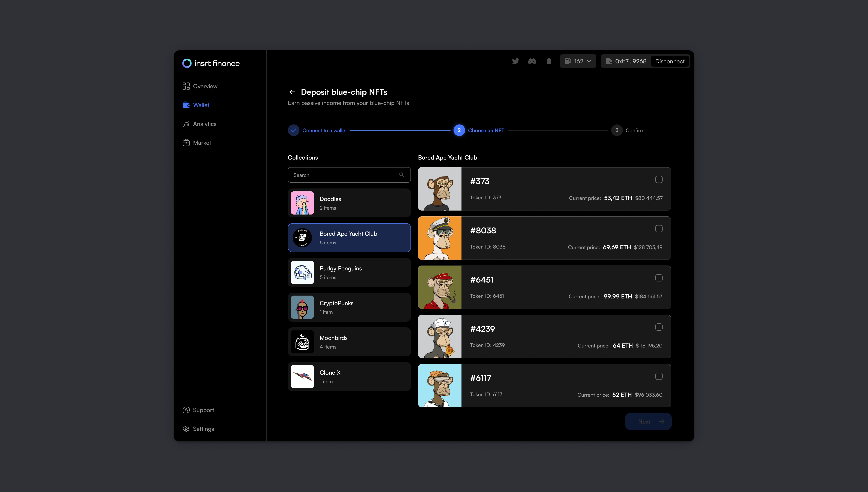The height and width of the screenshot is (492, 868).
Task: Click the Collections search field
Action: 349,175
